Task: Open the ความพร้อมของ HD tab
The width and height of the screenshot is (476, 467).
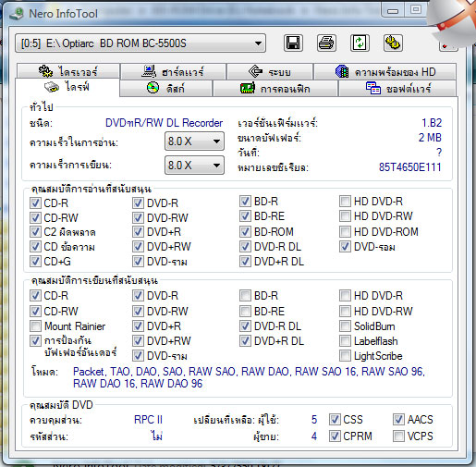Action: [385, 71]
